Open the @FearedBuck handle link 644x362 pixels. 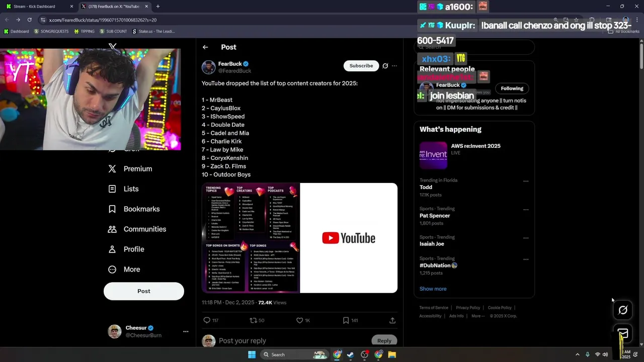pyautogui.click(x=235, y=71)
